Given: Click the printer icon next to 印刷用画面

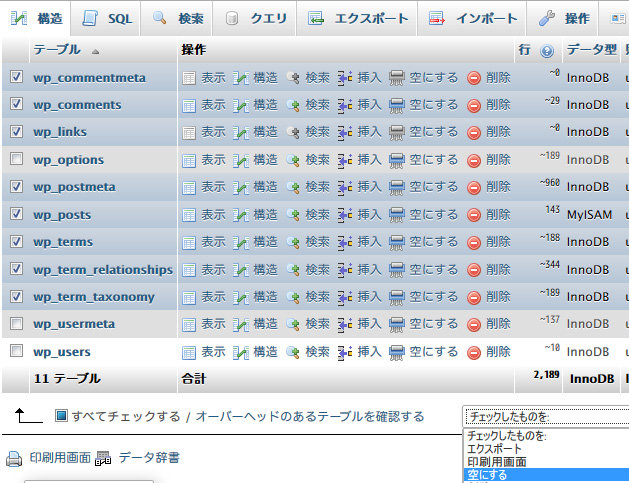Looking at the screenshot, I should 14,459.
